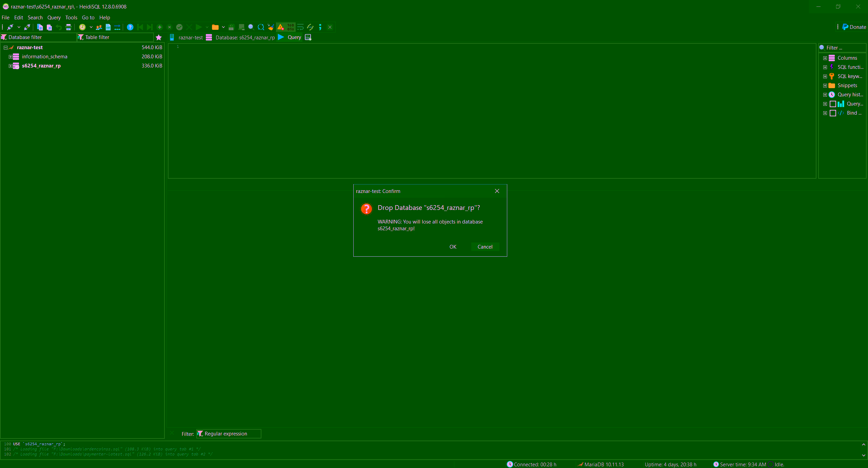
Task: Click the insert row plus icon
Action: [x=160, y=27]
